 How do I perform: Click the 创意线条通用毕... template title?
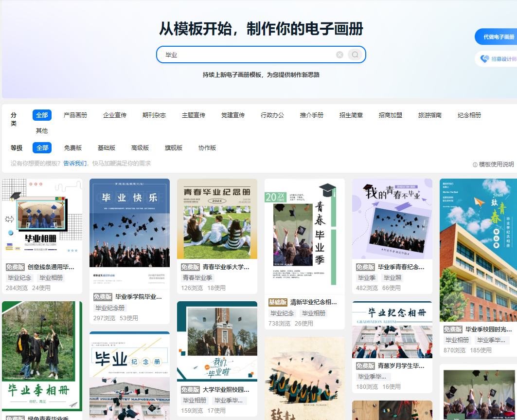[x=51, y=267]
